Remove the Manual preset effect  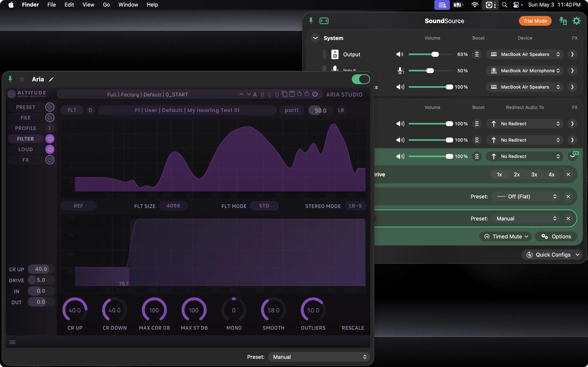point(568,218)
